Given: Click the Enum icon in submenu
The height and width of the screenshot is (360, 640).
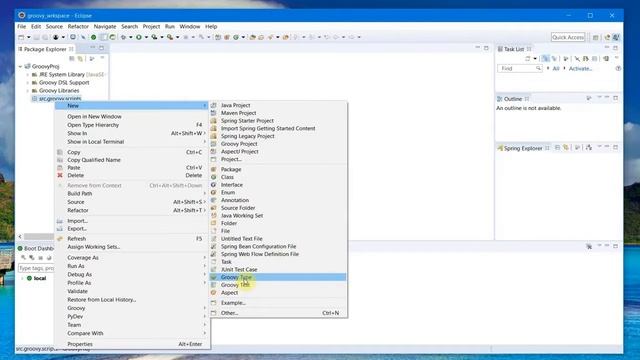Looking at the screenshot, I should 213,192.
